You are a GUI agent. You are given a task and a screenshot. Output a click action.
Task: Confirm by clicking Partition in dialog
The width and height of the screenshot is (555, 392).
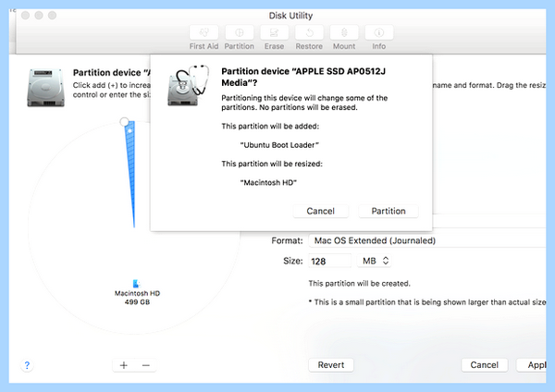tap(388, 211)
